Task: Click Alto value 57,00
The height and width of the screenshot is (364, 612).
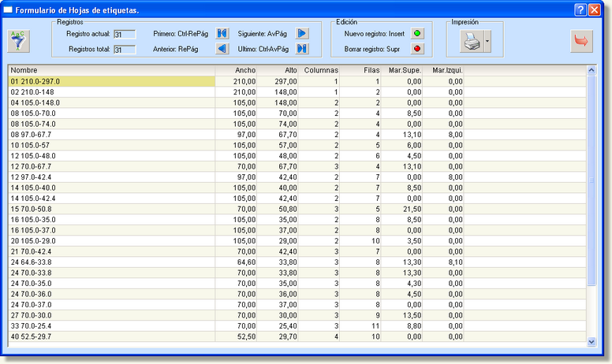Action: [x=277, y=146]
